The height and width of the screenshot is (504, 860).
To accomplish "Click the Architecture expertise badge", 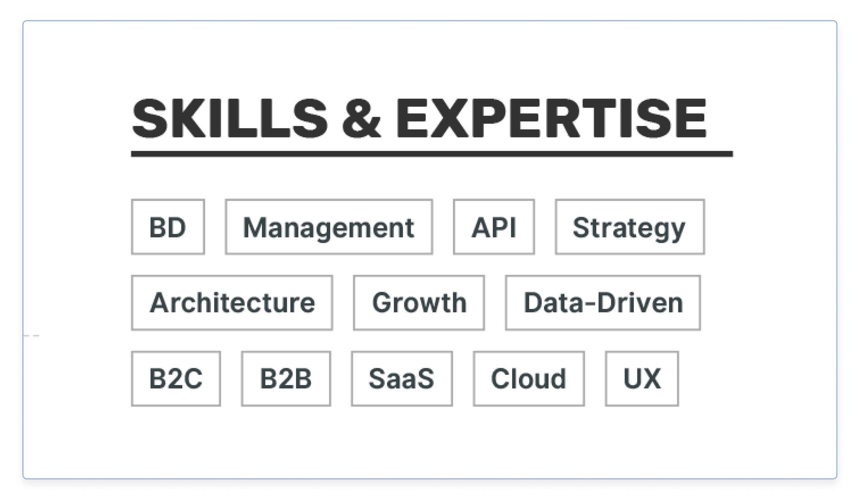I will pos(231,302).
